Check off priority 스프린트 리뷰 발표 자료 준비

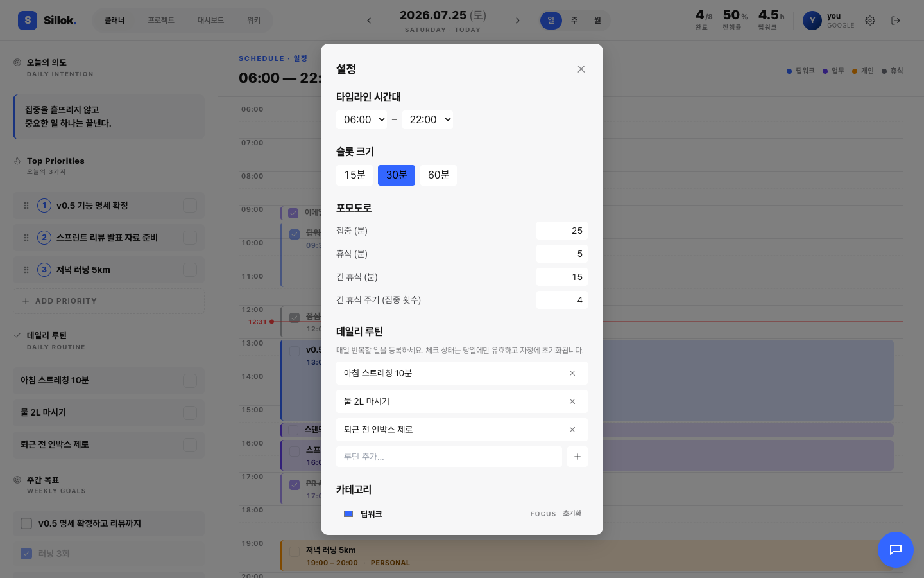[190, 238]
